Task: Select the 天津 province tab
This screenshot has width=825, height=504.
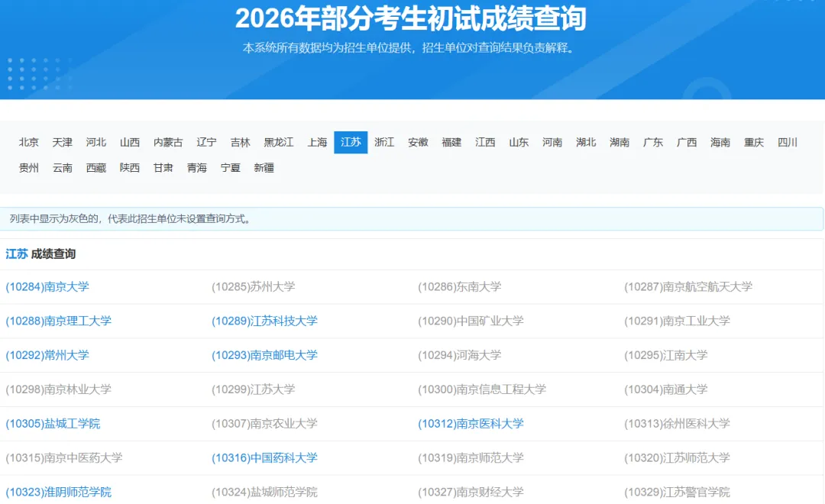Action: (63, 143)
